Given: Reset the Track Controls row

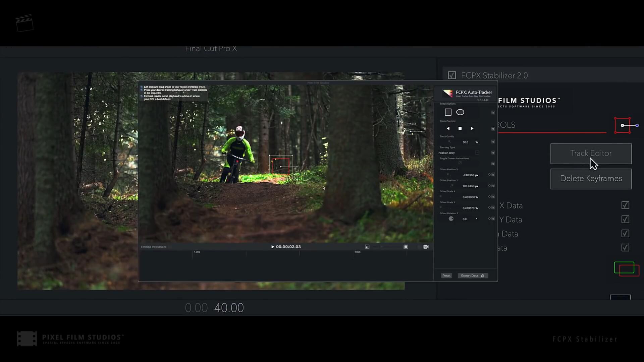Looking at the screenshot, I should 493,129.
